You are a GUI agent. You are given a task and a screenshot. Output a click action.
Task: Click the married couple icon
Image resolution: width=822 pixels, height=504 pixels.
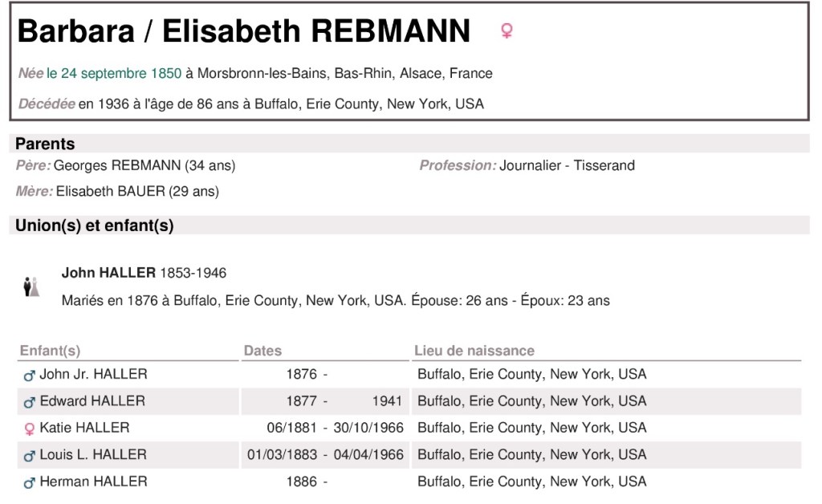[x=31, y=287]
